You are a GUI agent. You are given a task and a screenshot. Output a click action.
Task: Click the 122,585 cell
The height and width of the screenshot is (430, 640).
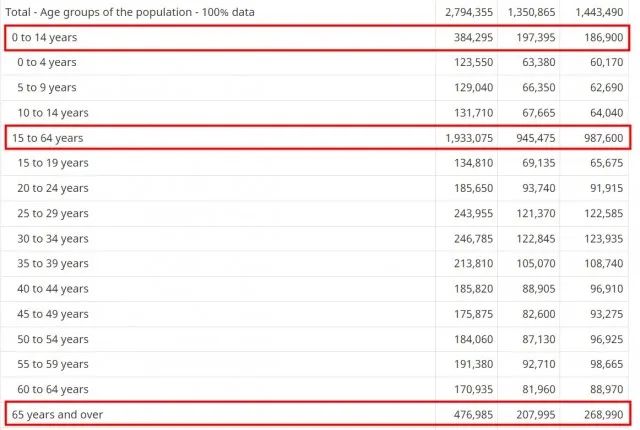coord(604,214)
